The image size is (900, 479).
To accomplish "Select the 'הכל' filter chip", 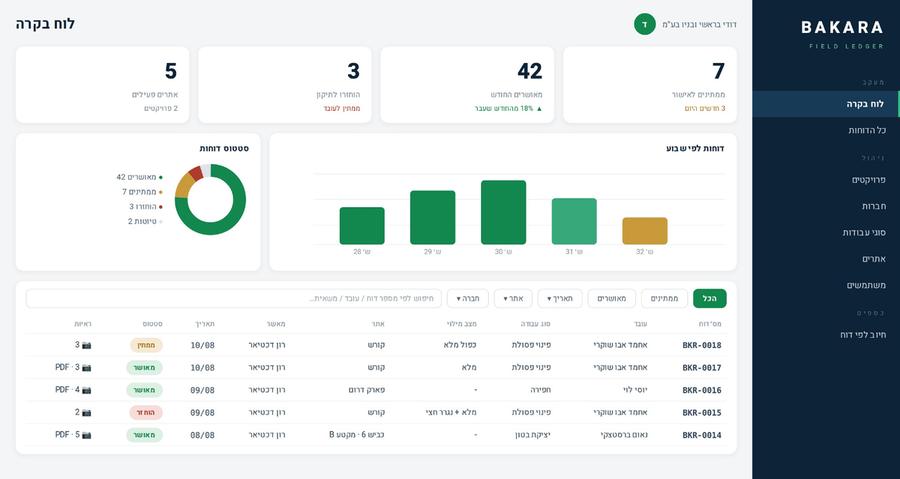I will [709, 298].
